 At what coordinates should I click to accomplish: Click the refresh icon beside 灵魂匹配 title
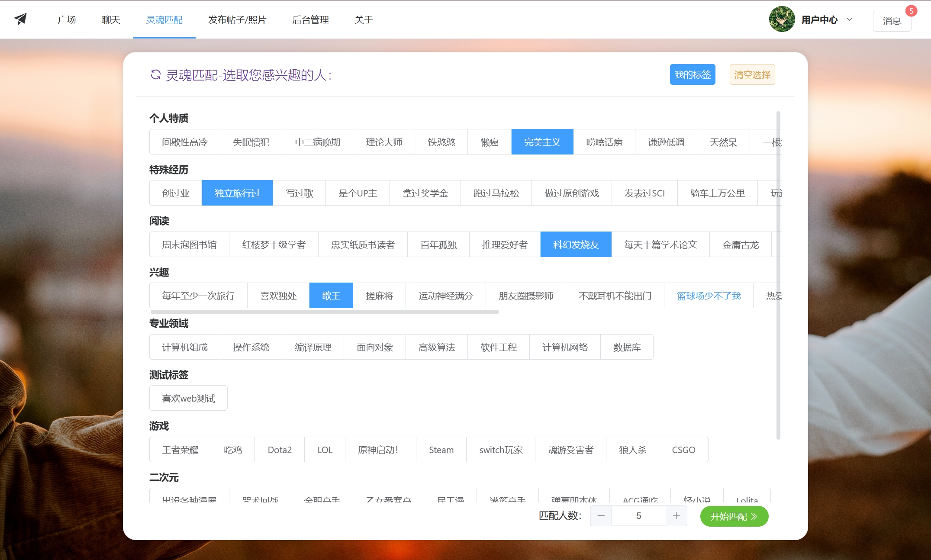tap(155, 74)
